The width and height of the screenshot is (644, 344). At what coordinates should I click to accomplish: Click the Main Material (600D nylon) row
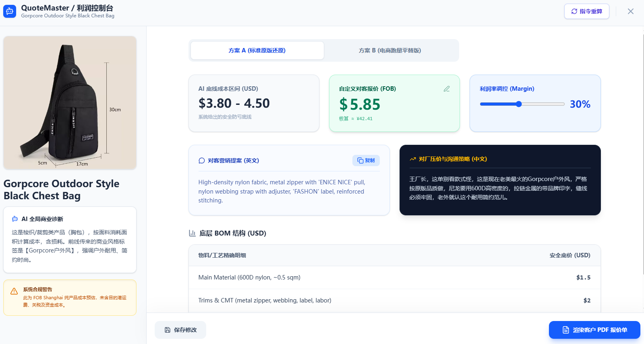[395, 277]
